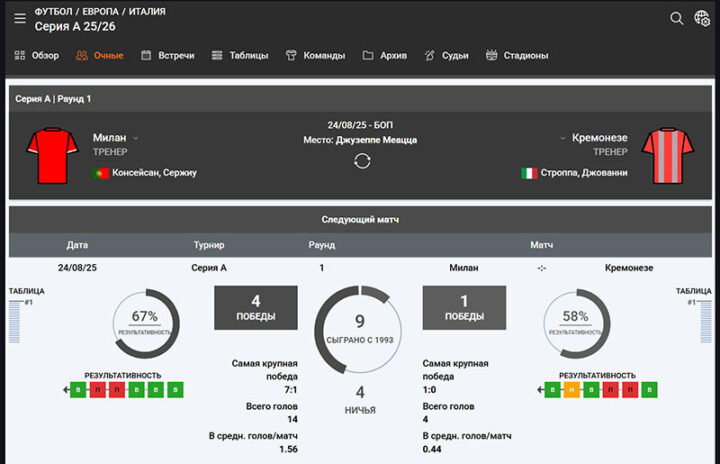Viewport: 720px width, 464px height.
Task: Click the Милан team name in header
Action: click(109, 137)
